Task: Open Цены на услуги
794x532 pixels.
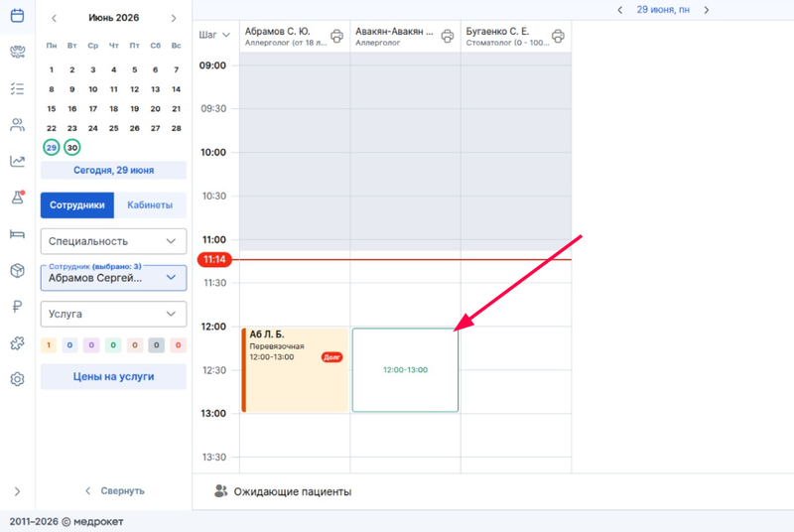Action: coord(113,376)
